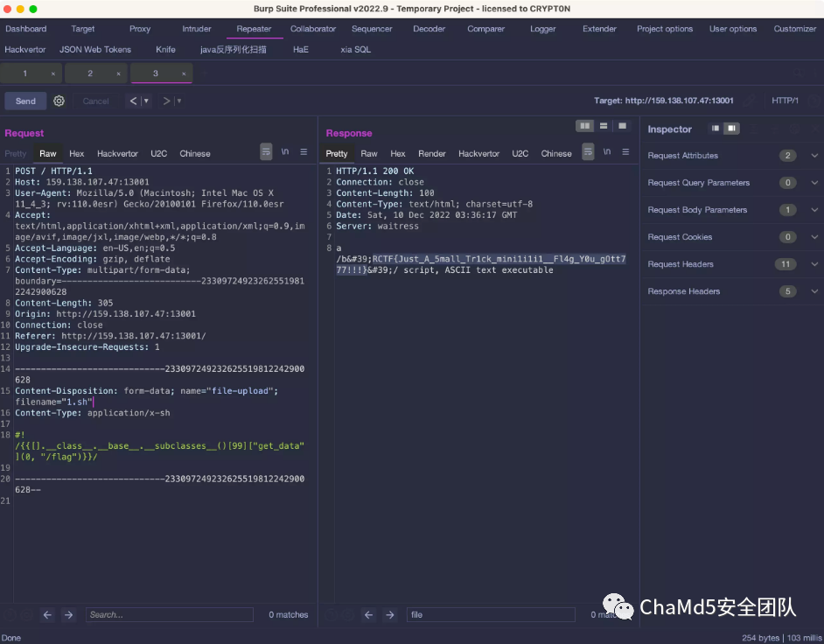
Task: Switch Request view to Hackvertor
Action: point(117,153)
